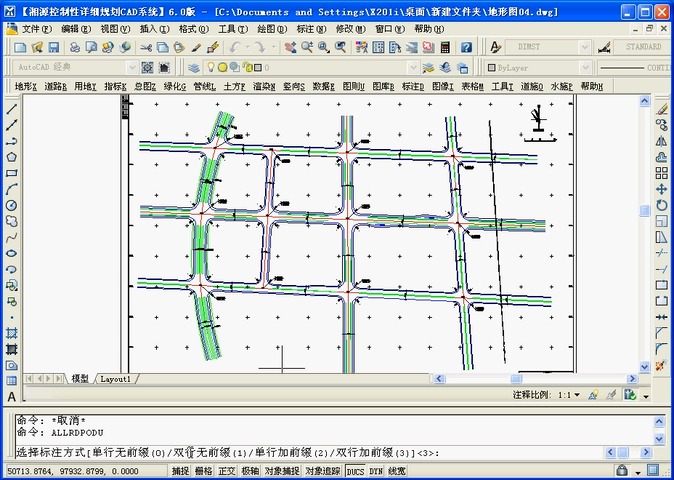
Task: Select the Polygon draw tool
Action: coord(12,157)
